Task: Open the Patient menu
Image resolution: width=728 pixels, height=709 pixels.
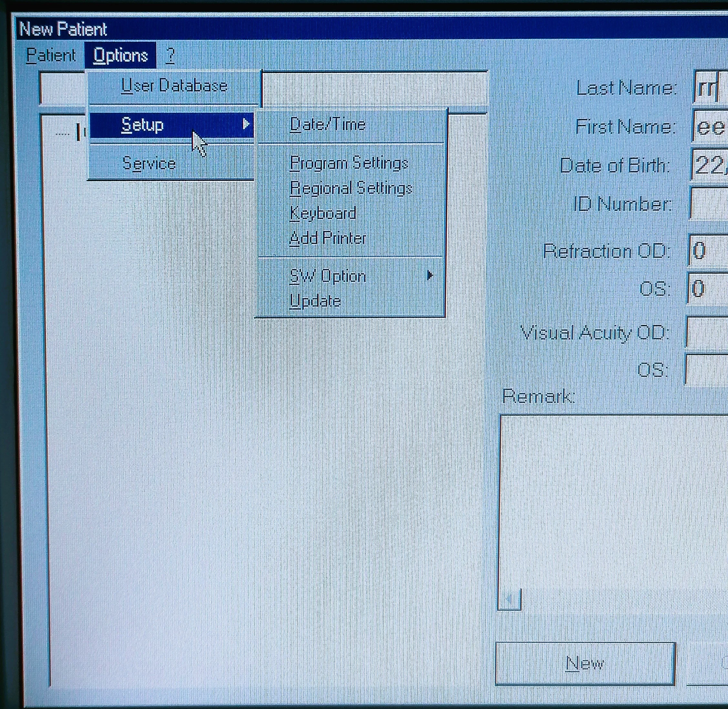Action: click(x=51, y=56)
